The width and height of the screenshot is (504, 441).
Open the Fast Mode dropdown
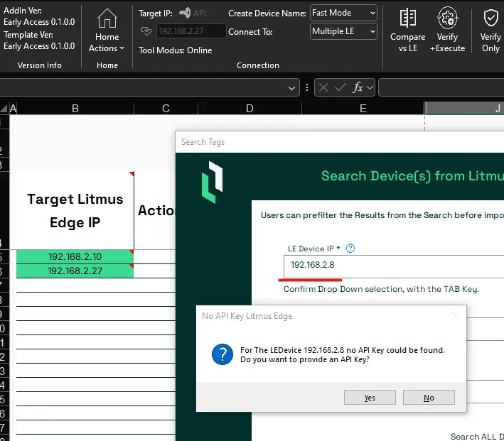click(343, 13)
